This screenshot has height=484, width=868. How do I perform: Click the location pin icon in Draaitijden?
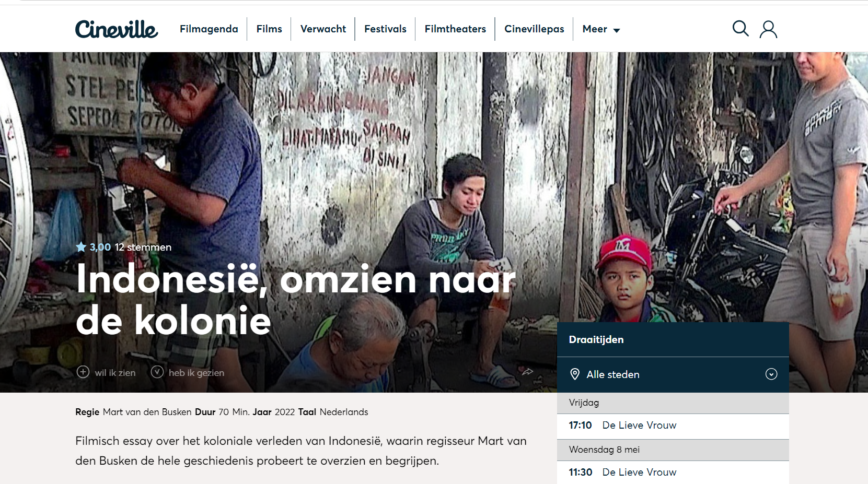tap(575, 374)
